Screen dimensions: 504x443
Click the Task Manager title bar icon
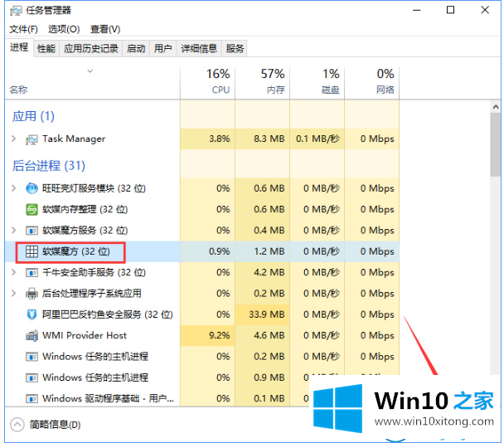click(x=16, y=11)
